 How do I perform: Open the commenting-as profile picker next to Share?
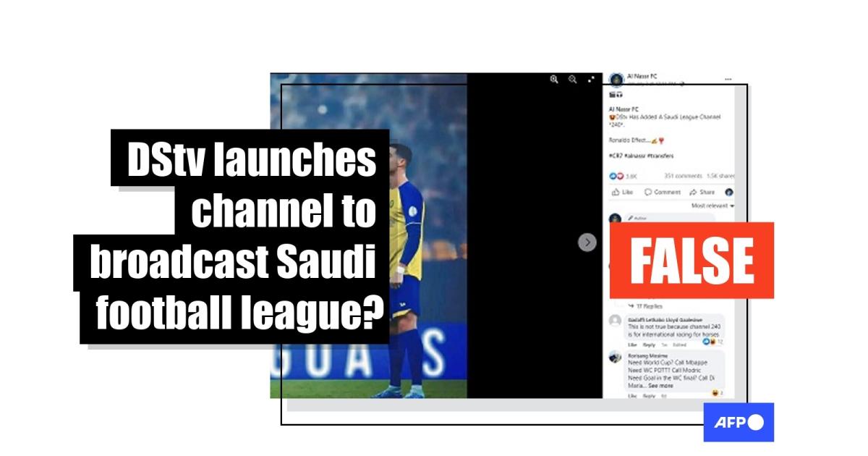click(x=728, y=193)
